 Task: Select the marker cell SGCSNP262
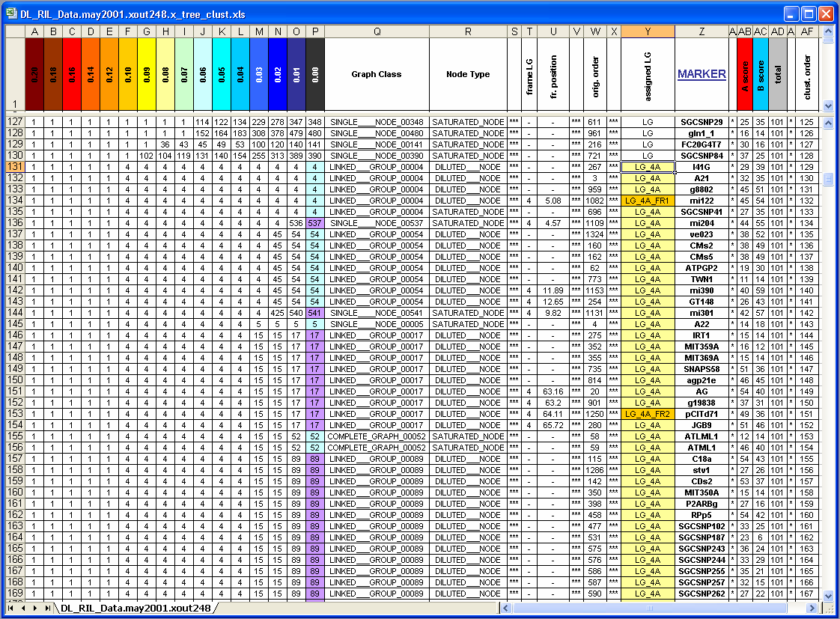pos(701,594)
